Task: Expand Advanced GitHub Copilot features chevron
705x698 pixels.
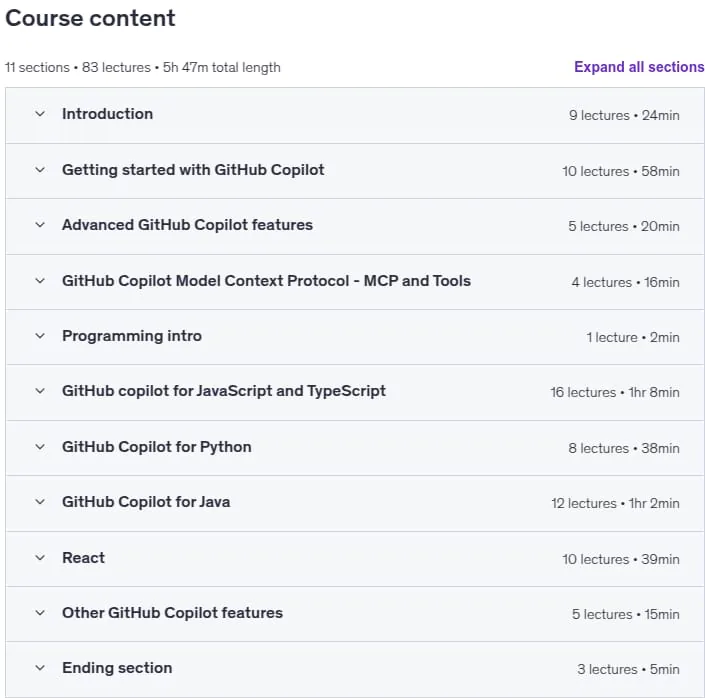Action: coord(40,225)
